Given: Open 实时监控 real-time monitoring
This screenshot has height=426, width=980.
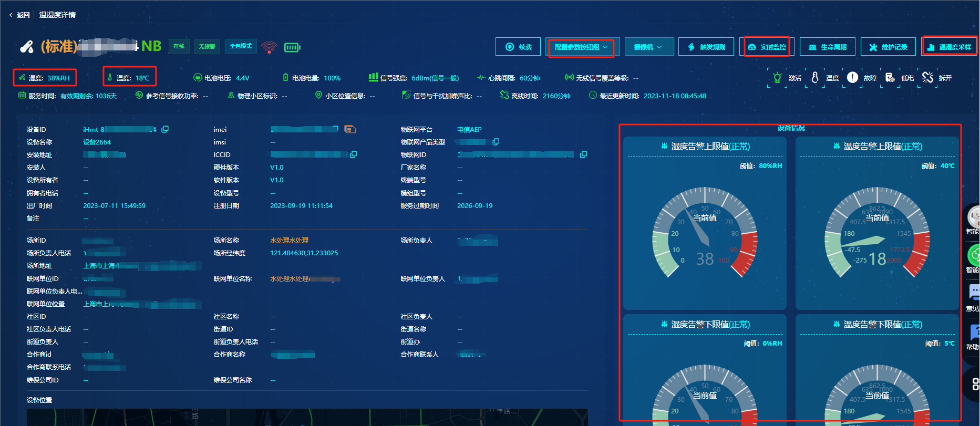Looking at the screenshot, I should 767,47.
